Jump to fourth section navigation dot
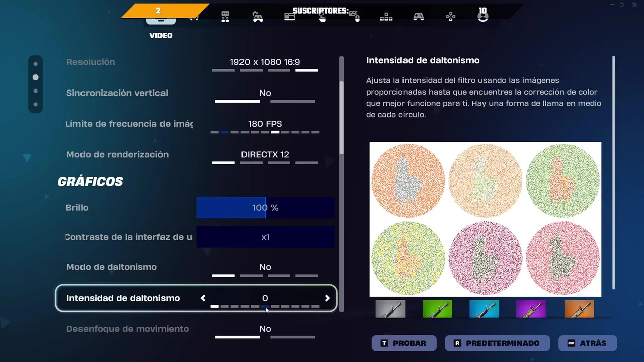Image resolution: width=644 pixels, height=362 pixels. point(35,105)
